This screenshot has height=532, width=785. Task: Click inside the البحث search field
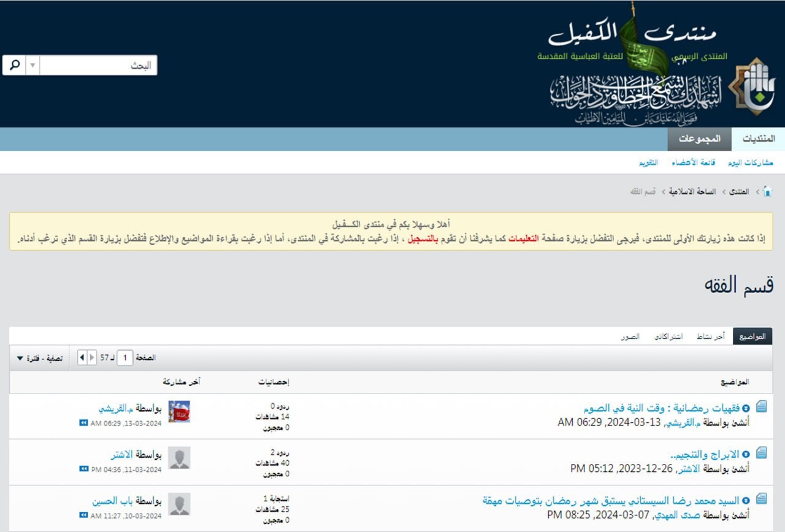(98, 66)
